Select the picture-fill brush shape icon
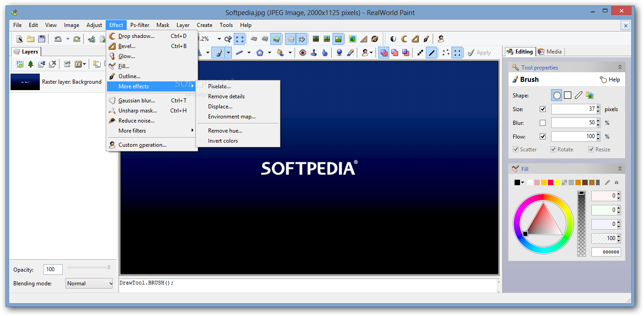644x316 pixels. (590, 95)
